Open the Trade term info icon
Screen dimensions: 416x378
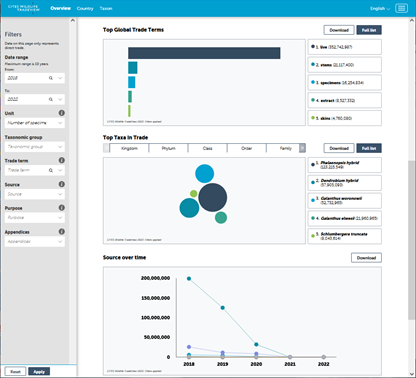tap(62, 160)
